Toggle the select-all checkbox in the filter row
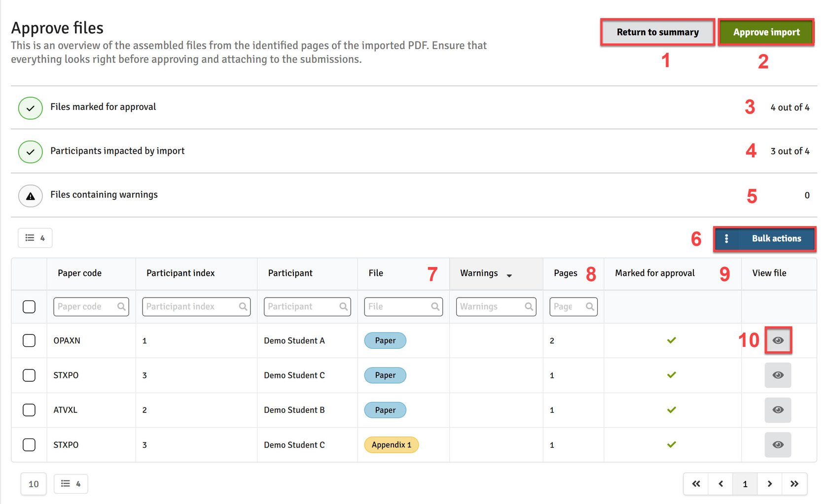The height and width of the screenshot is (504, 826). click(x=29, y=306)
